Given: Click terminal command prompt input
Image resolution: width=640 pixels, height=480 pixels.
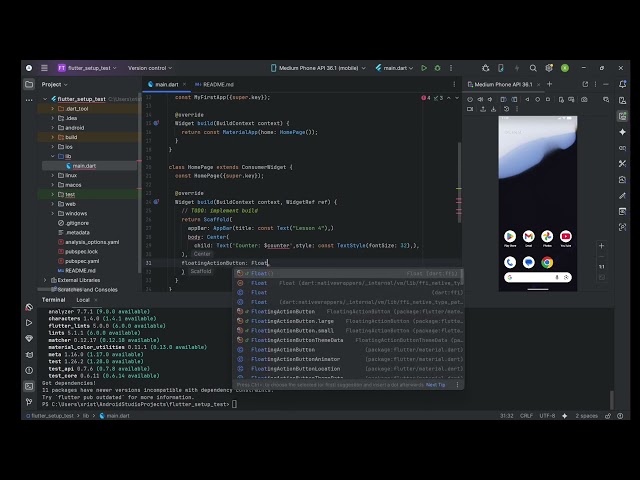Looking at the screenshot, I should [x=234, y=404].
